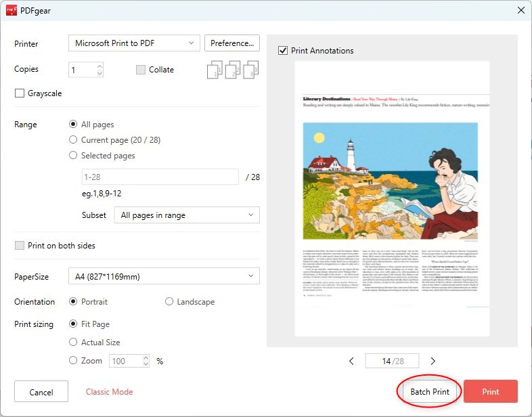Open the Printer dropdown list
The width and height of the screenshot is (532, 417).
(x=134, y=43)
